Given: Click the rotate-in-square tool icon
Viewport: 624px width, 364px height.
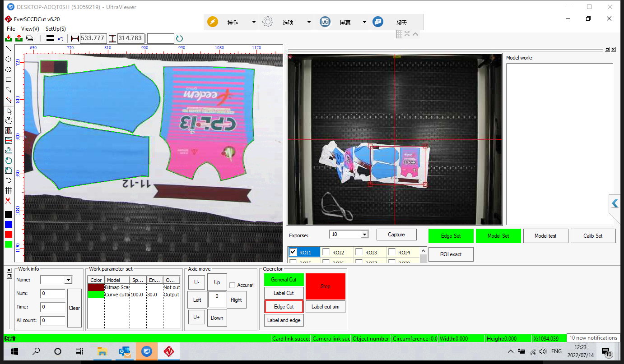Looking at the screenshot, I should click(x=8, y=170).
